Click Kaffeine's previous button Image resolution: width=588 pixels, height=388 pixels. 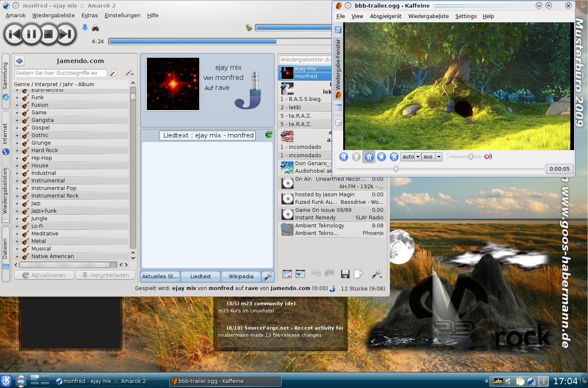pos(344,157)
